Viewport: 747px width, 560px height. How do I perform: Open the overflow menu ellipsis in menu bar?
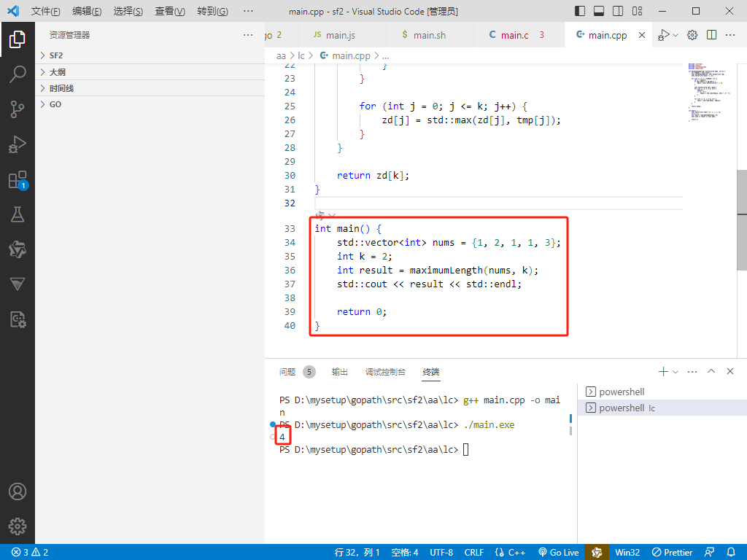248,11
